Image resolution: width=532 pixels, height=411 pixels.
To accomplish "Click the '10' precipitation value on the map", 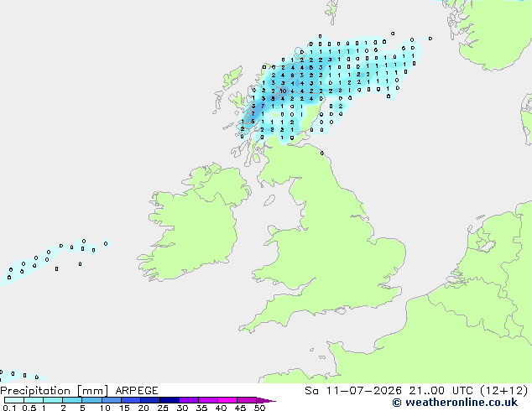I will pos(283,91).
